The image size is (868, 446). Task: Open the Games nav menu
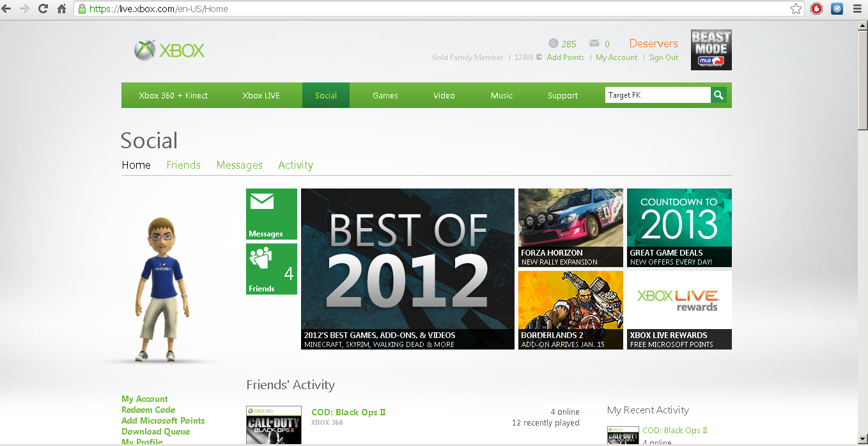tap(385, 96)
